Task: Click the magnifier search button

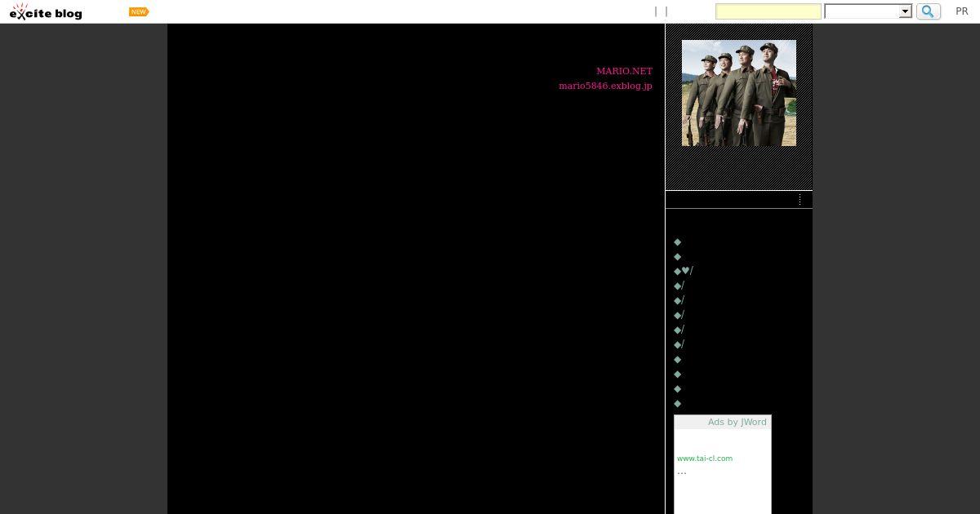Action: pyautogui.click(x=929, y=11)
